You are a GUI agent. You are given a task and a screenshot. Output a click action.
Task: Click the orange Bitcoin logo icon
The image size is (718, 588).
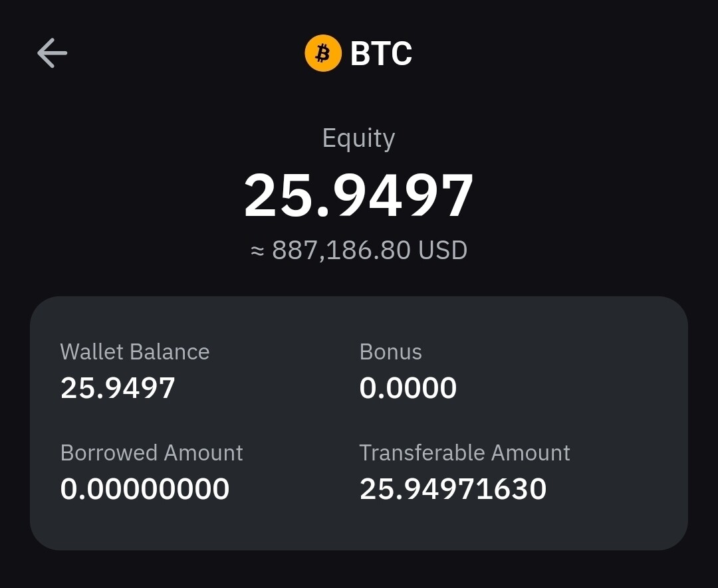pyautogui.click(x=323, y=53)
